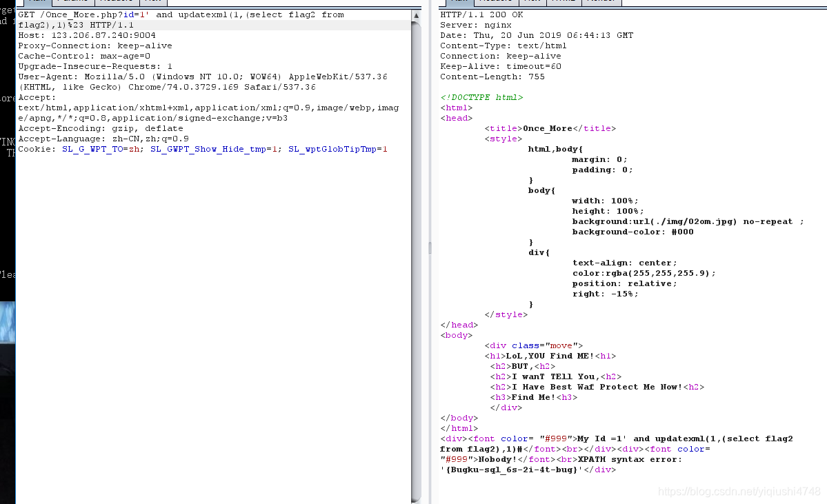Click the 'BUT,' h2 line
Image resolution: width=827 pixels, height=504 pixels.
[x=523, y=366]
